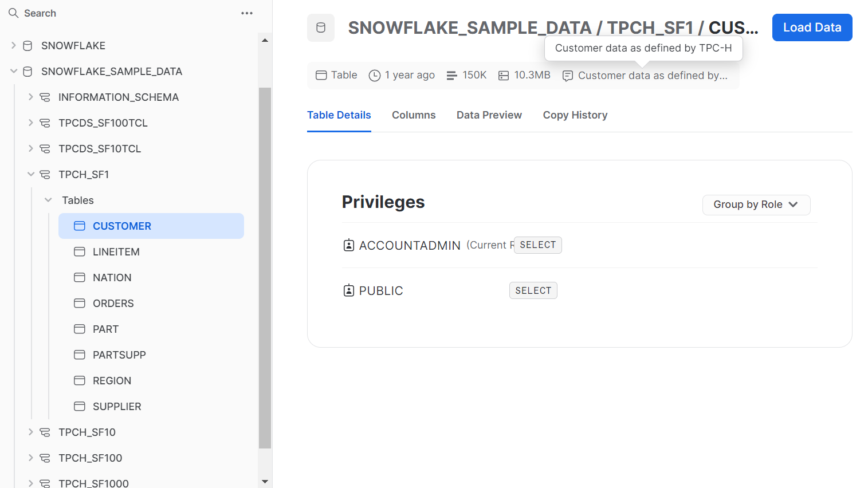
Task: Click the TPCDS_SF10TCL schema icon
Action: tap(45, 149)
